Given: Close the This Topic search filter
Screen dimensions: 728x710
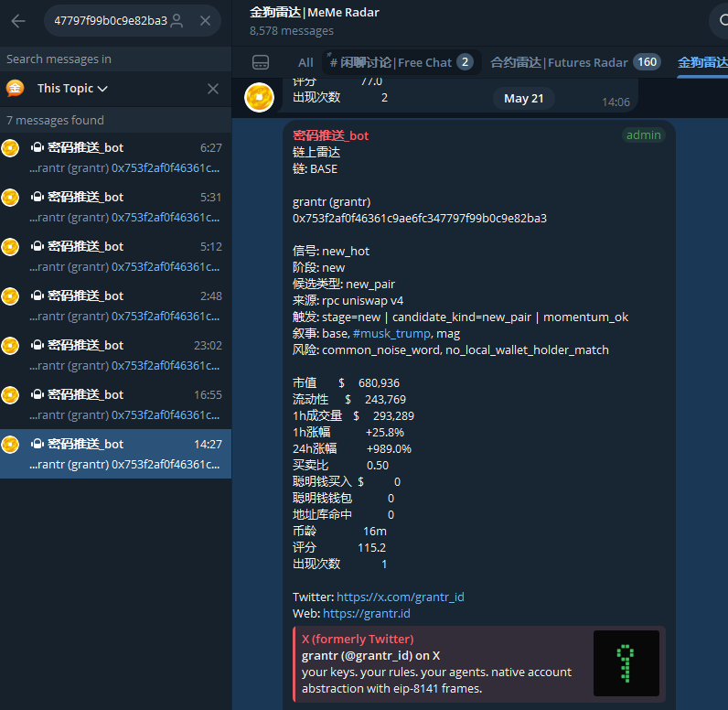Looking at the screenshot, I should pyautogui.click(x=213, y=89).
